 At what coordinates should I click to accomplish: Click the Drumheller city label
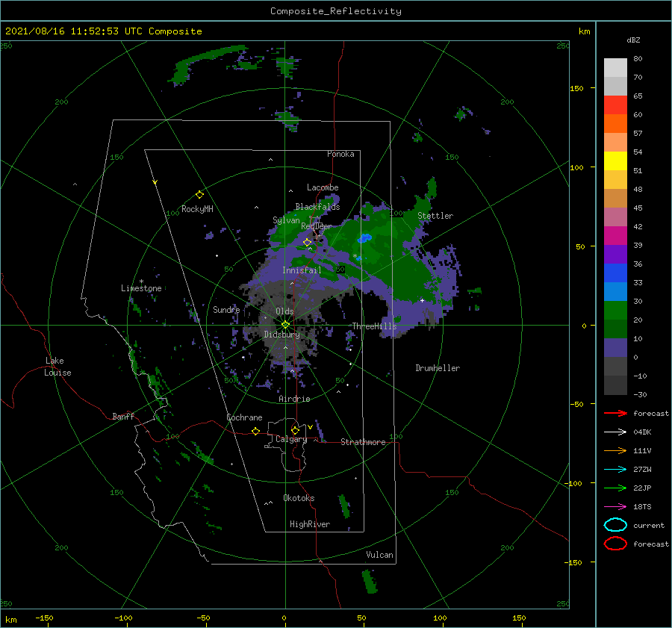[438, 368]
